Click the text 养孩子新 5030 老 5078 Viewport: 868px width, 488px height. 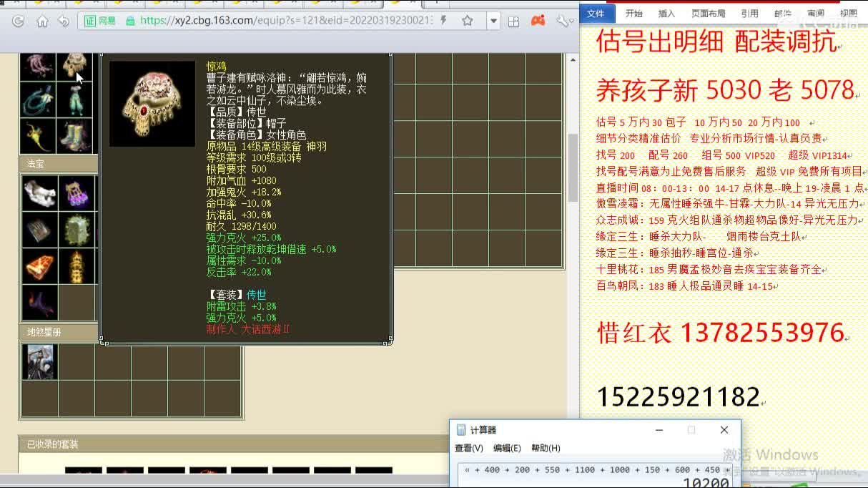tap(726, 89)
